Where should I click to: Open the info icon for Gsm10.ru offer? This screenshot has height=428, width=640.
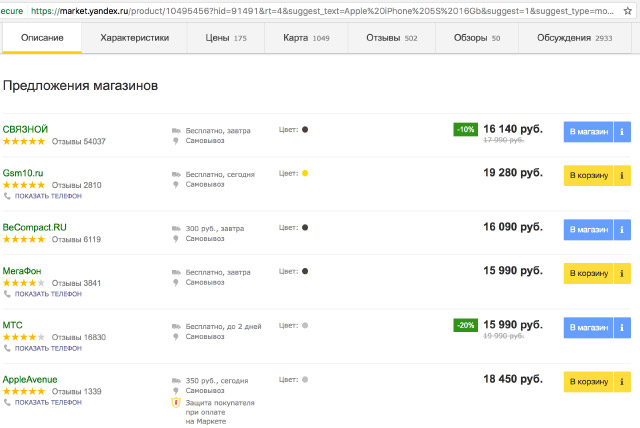pyautogui.click(x=622, y=175)
